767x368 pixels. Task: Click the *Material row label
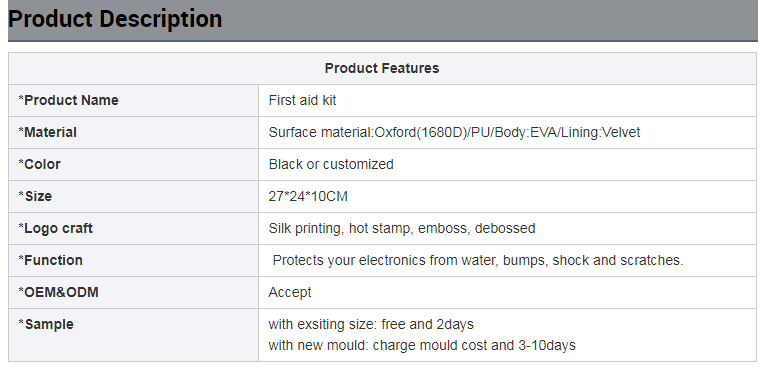[x=47, y=132]
